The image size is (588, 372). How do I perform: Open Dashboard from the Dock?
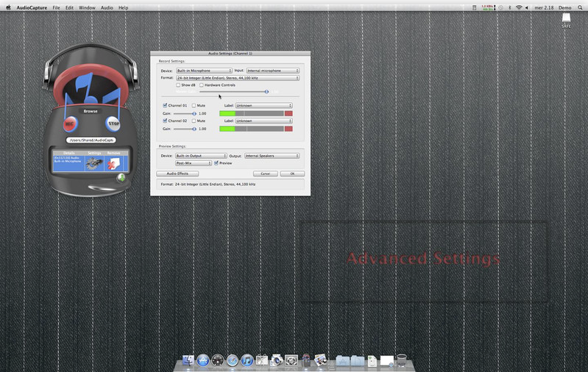click(218, 360)
